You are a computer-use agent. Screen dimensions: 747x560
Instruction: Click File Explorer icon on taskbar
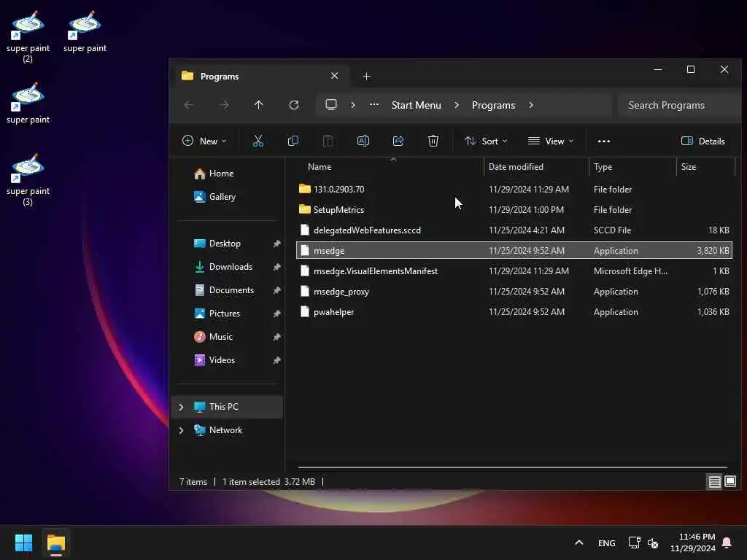[55, 542]
